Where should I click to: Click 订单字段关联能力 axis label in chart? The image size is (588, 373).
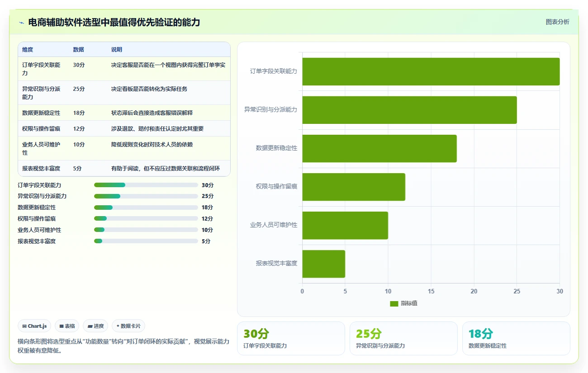click(274, 71)
